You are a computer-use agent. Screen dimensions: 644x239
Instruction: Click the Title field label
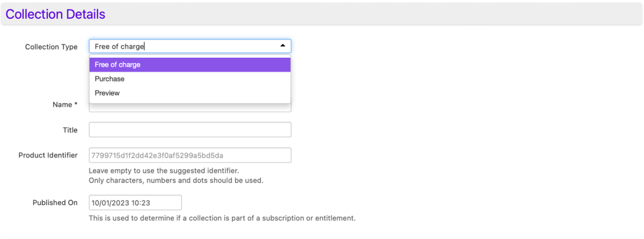tap(70, 130)
